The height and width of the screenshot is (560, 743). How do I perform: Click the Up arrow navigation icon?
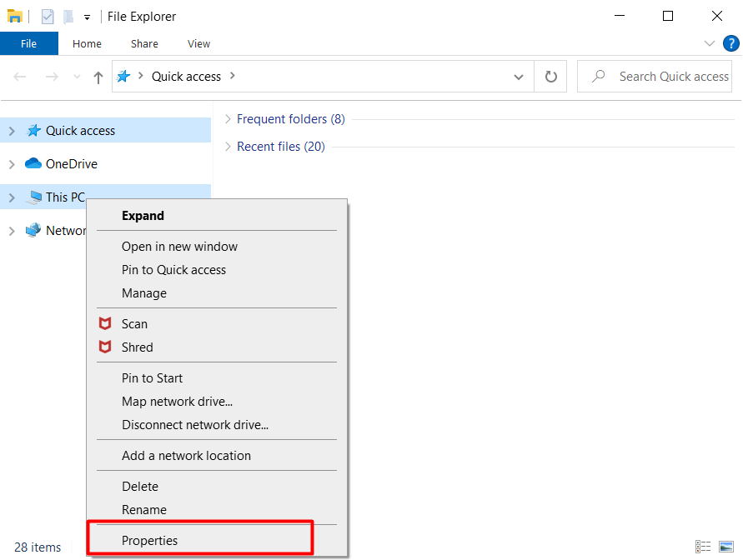point(98,77)
